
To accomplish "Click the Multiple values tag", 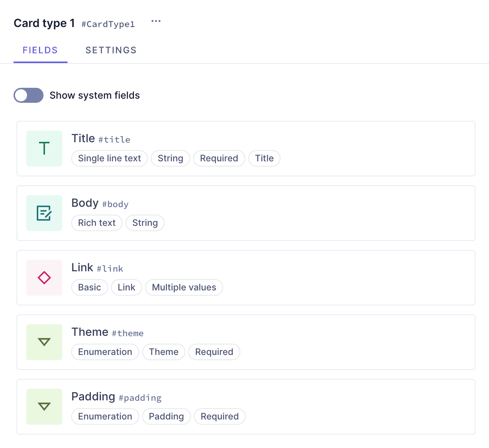I will 184,287.
